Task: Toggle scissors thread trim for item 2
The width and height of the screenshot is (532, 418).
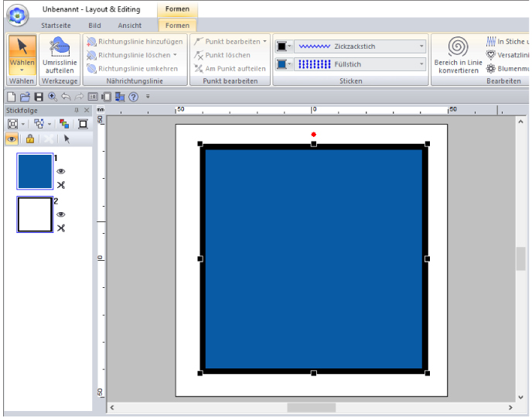Action: click(x=61, y=228)
